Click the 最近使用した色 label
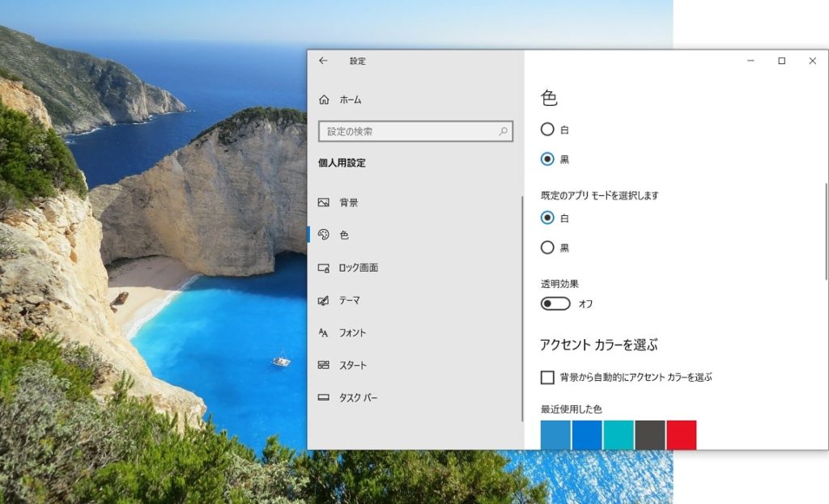Image resolution: width=829 pixels, height=504 pixels. [571, 409]
